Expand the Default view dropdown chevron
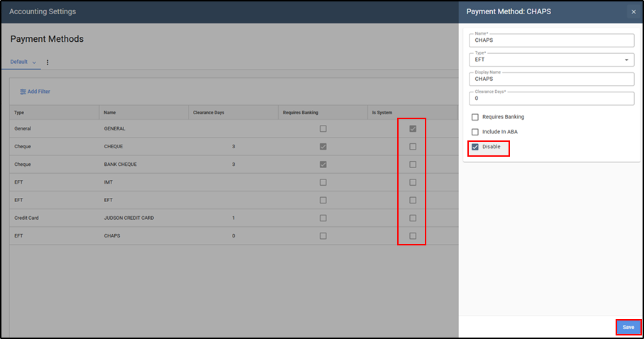Viewport: 644px width, 339px height. point(34,62)
